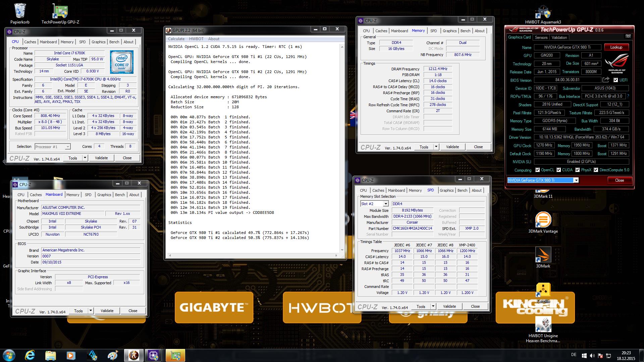This screenshot has height=362, width=644.
Task: Expand Tools arrow in SPD CPU-Z window
Action: click(433, 306)
